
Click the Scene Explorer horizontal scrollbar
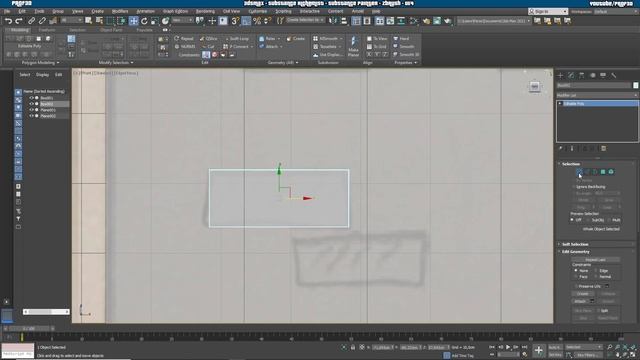click(46, 312)
